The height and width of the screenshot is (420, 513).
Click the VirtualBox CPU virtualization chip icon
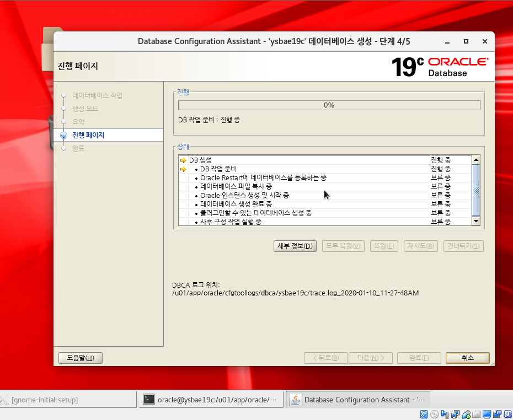click(507, 414)
